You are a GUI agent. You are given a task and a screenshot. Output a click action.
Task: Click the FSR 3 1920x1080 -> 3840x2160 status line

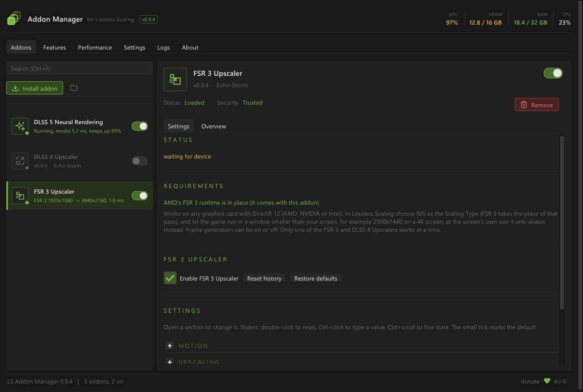pos(79,200)
